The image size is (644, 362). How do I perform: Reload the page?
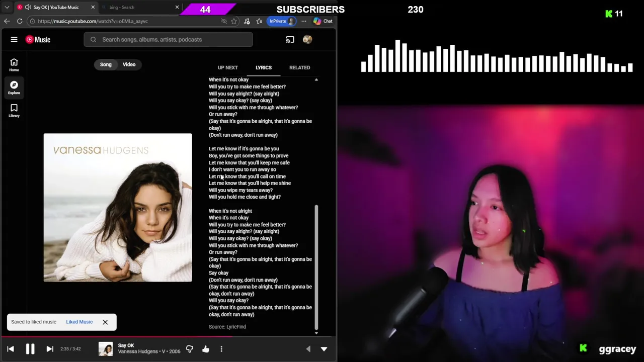[20, 21]
